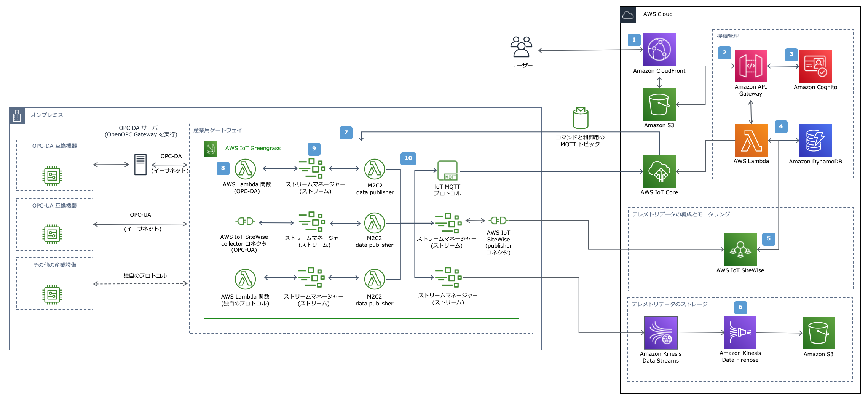Click the SiteWise publisher connector plug icon

(499, 220)
